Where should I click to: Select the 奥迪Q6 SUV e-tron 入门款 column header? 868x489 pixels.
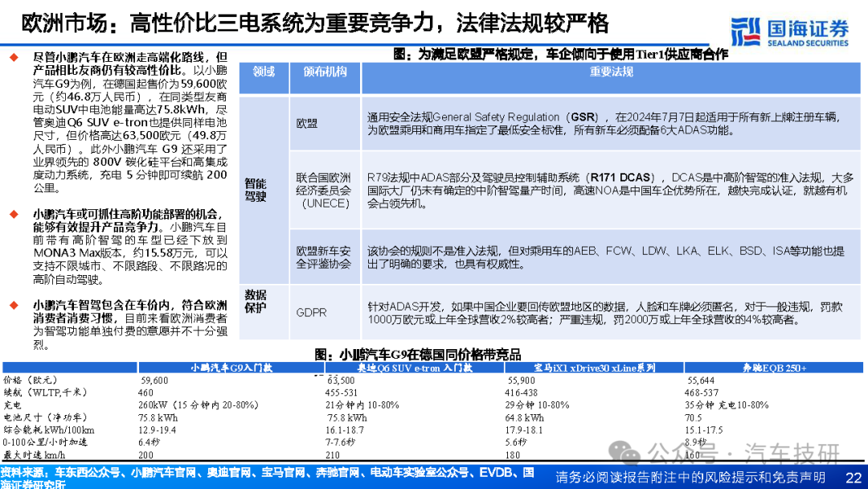(x=415, y=368)
